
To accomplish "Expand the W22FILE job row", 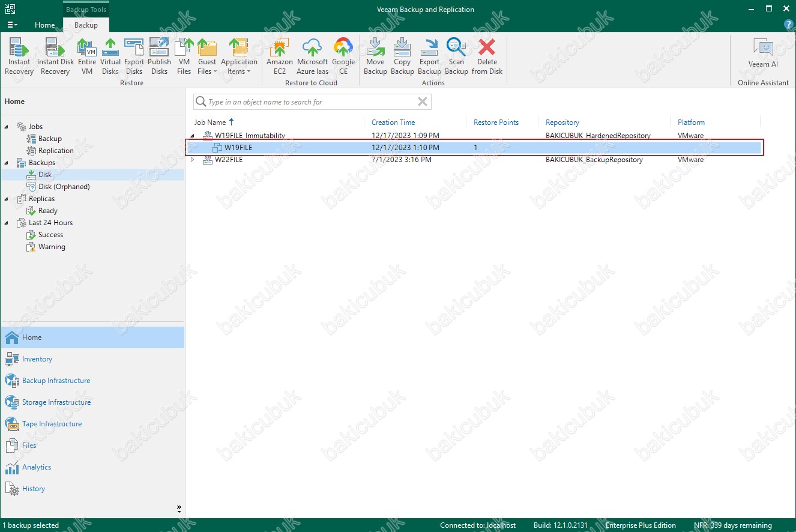I will point(193,160).
